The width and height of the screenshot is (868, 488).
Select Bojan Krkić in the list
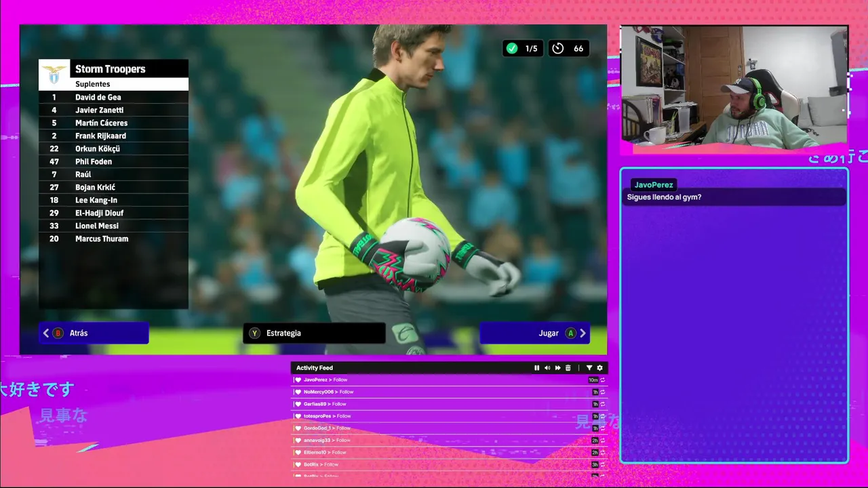[x=114, y=187]
